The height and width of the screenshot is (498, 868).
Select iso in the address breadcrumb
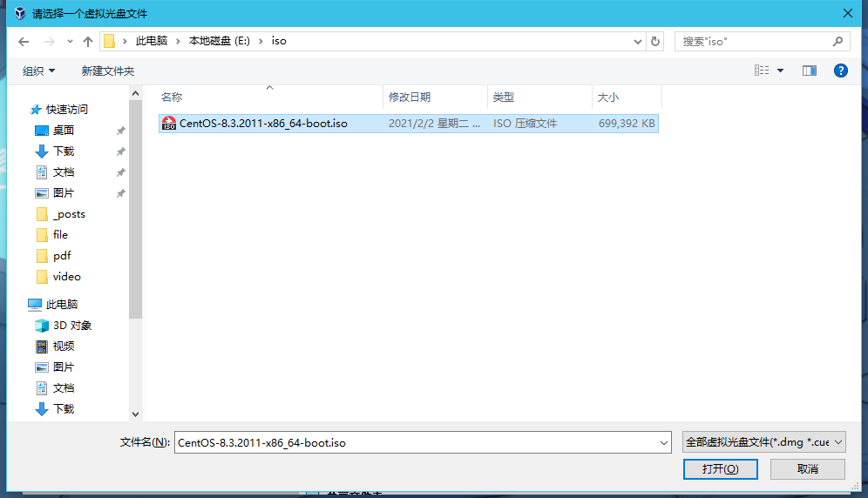click(x=279, y=41)
